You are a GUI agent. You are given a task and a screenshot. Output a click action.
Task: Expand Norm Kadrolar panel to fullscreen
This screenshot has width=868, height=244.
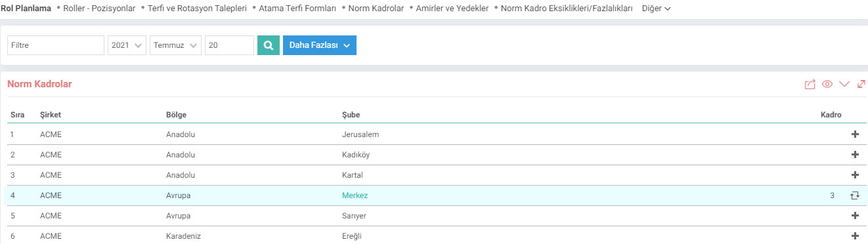coord(861,84)
